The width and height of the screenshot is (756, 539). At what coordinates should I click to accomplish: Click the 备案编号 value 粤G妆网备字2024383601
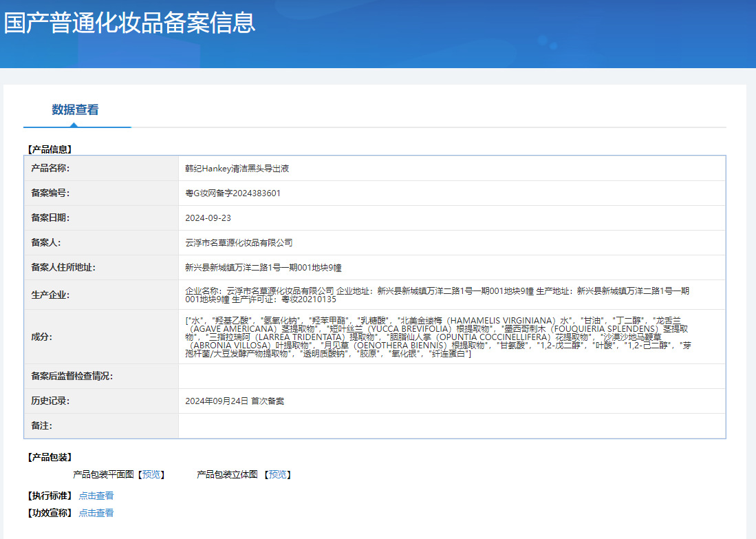point(233,193)
